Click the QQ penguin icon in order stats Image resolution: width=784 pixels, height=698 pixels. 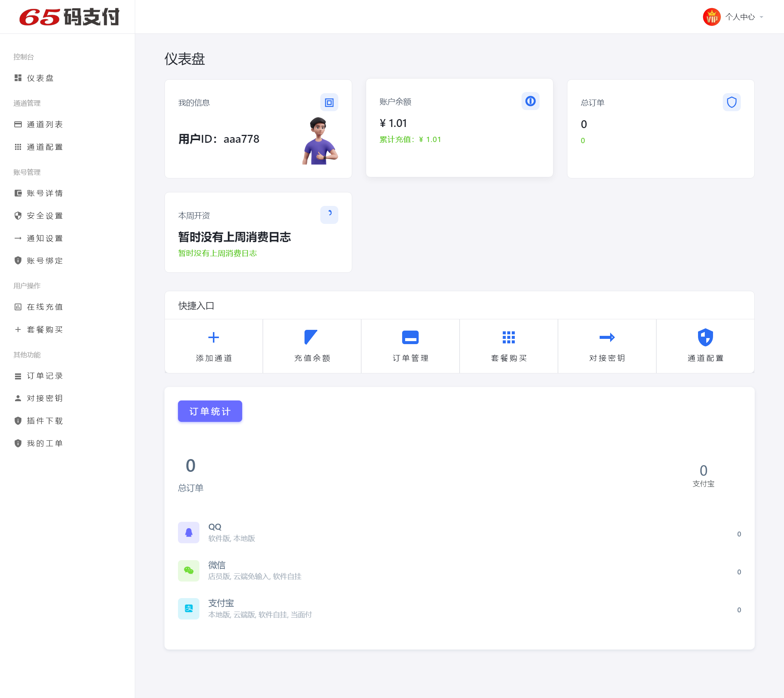click(188, 532)
